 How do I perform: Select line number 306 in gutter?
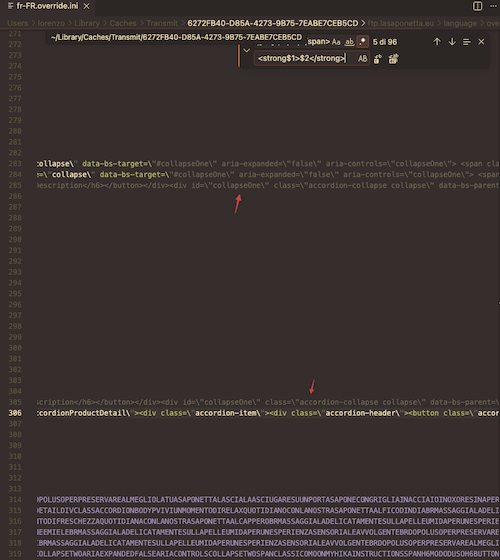tap(15, 413)
